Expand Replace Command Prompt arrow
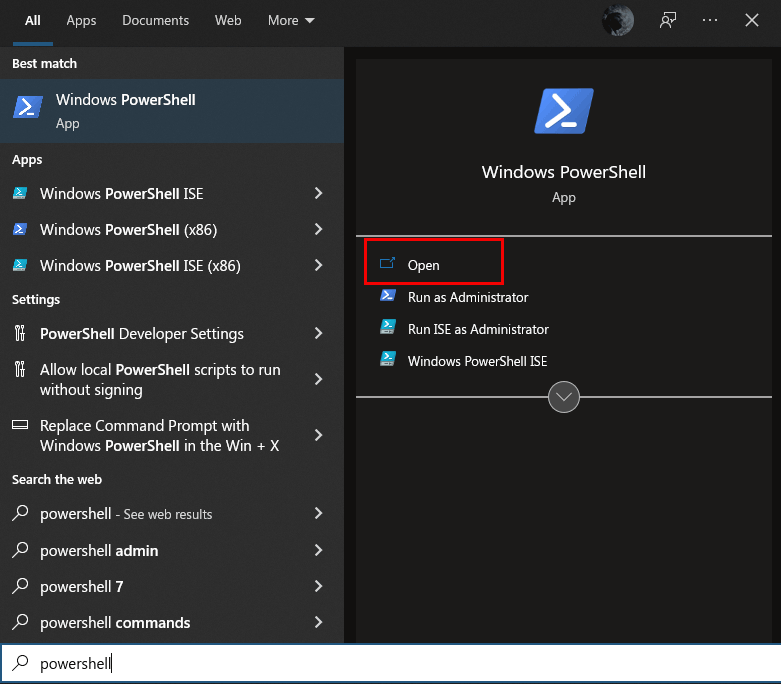The height and width of the screenshot is (684, 781). [318, 435]
